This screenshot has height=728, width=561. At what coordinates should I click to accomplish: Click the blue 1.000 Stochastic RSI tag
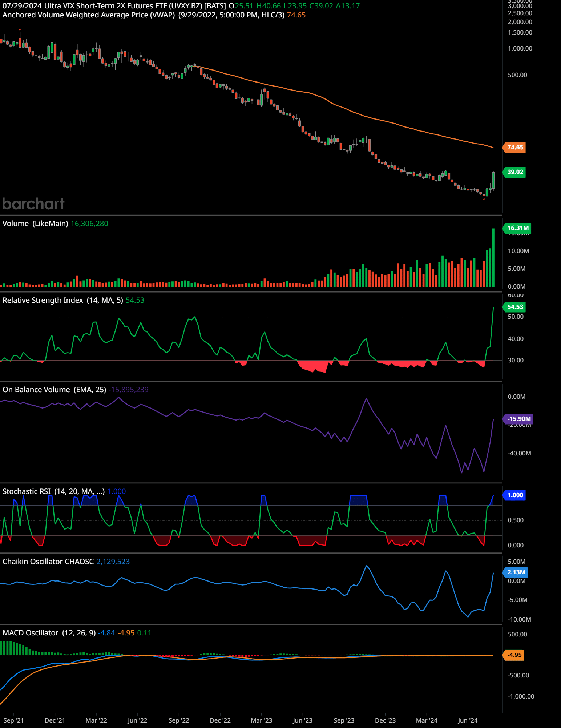tap(514, 495)
